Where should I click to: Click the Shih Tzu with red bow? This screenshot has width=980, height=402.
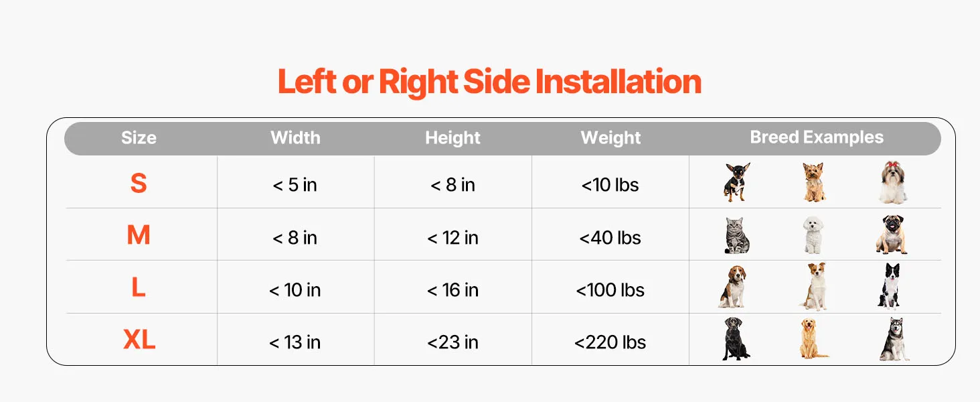point(893,182)
